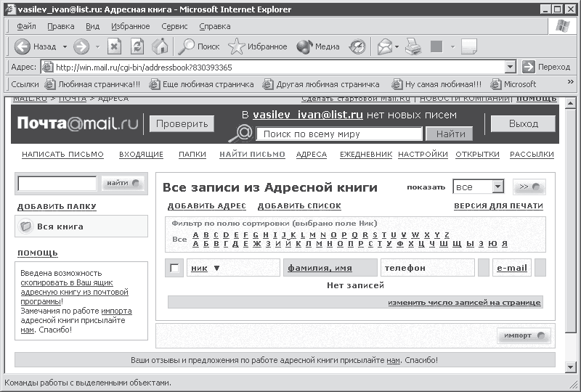The height and width of the screenshot is (392, 581).
Task: Click the blank note toolbar icon
Action: pyautogui.click(x=468, y=46)
